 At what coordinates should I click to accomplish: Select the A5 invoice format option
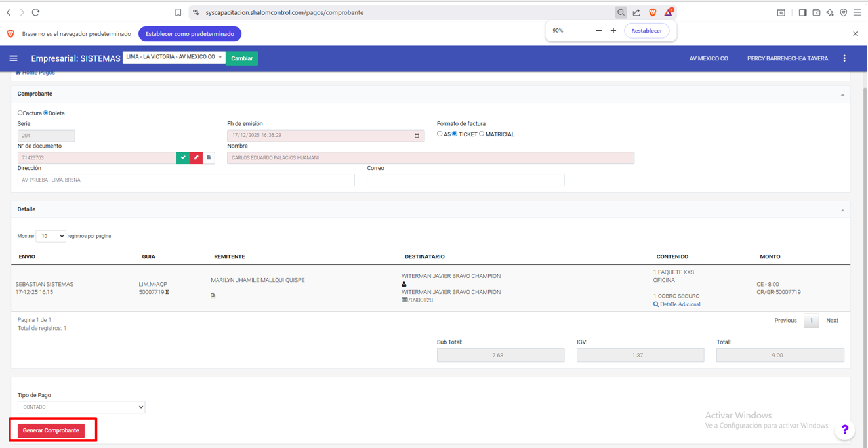440,134
